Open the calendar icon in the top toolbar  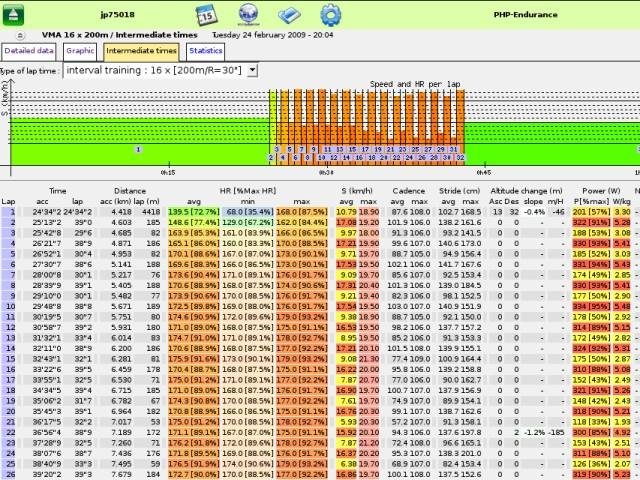pyautogui.click(x=206, y=15)
